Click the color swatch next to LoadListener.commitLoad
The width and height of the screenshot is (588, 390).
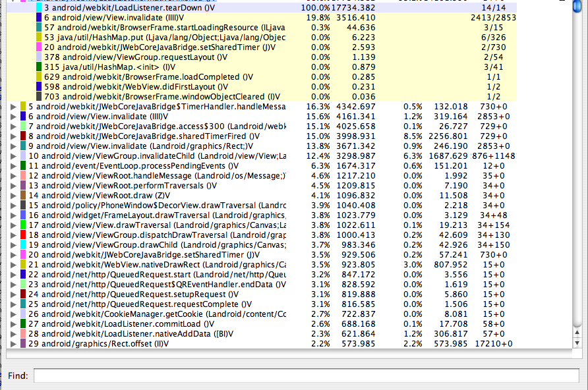click(23, 323)
